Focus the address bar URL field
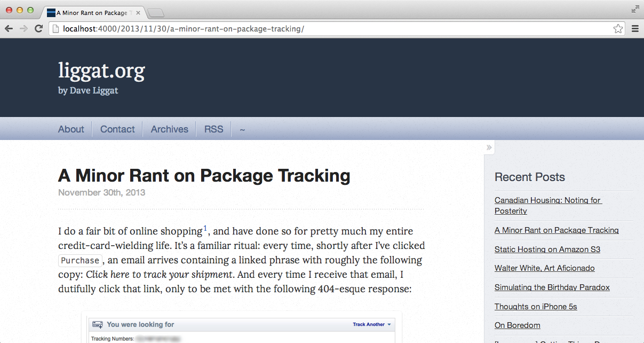The width and height of the screenshot is (644, 343). 337,29
